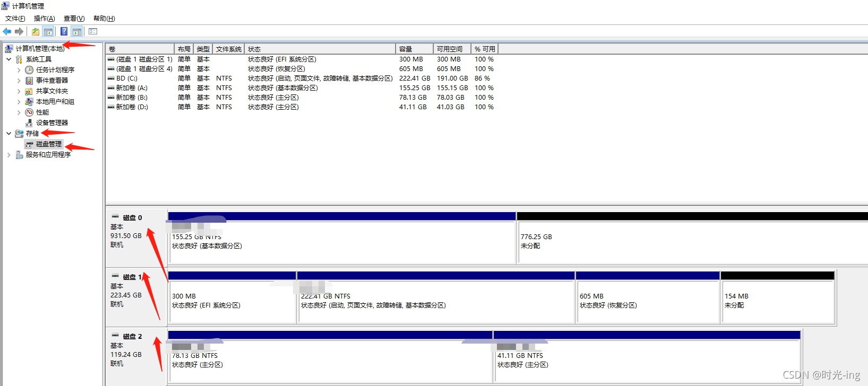Open the 文件(F) menu

[x=15, y=19]
